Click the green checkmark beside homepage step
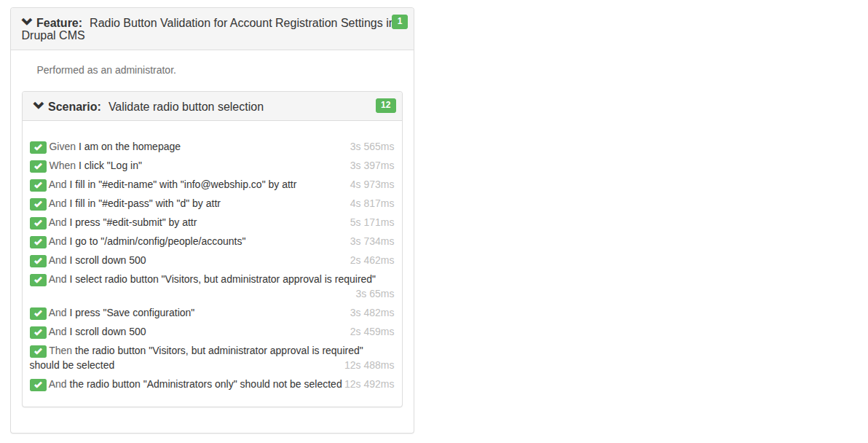This screenshot has width=868, height=443. pos(38,147)
